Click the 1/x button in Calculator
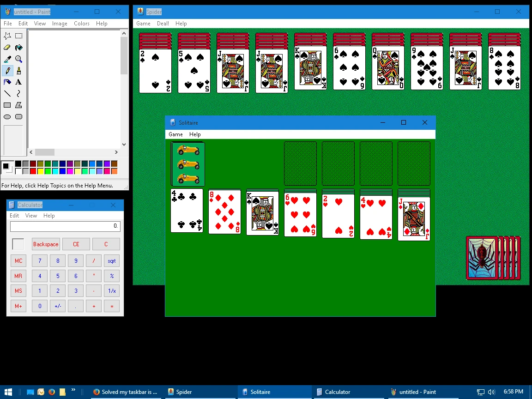 click(112, 291)
